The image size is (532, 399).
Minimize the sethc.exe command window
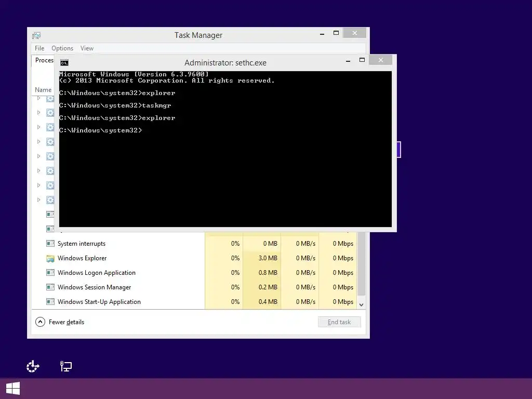pyautogui.click(x=348, y=60)
